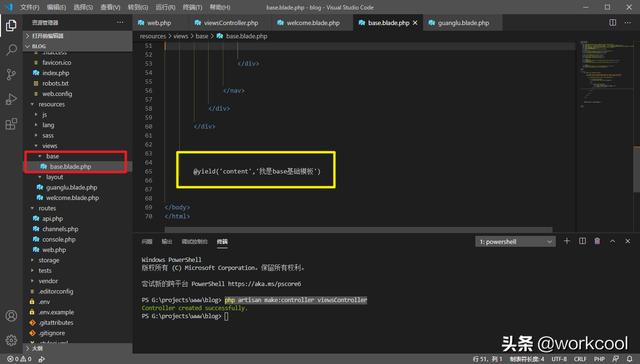This screenshot has width=640, height=364.
Task: Click the VS Code logo icon
Action: [9, 7]
